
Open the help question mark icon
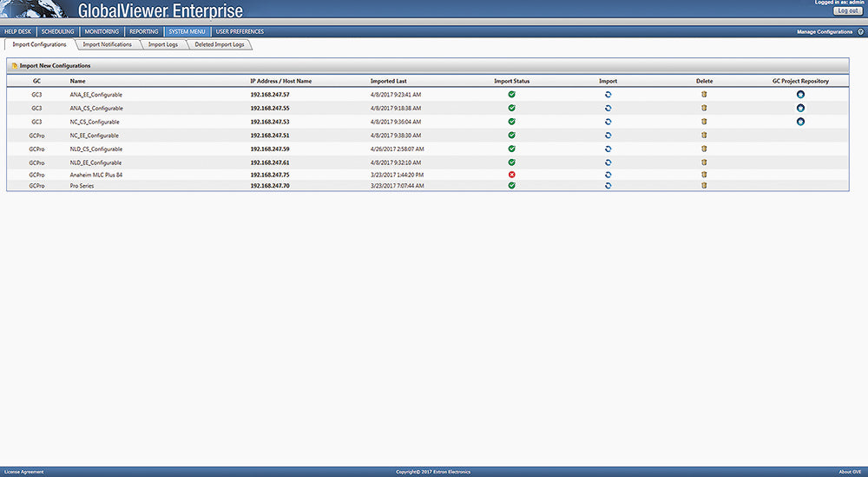861,32
